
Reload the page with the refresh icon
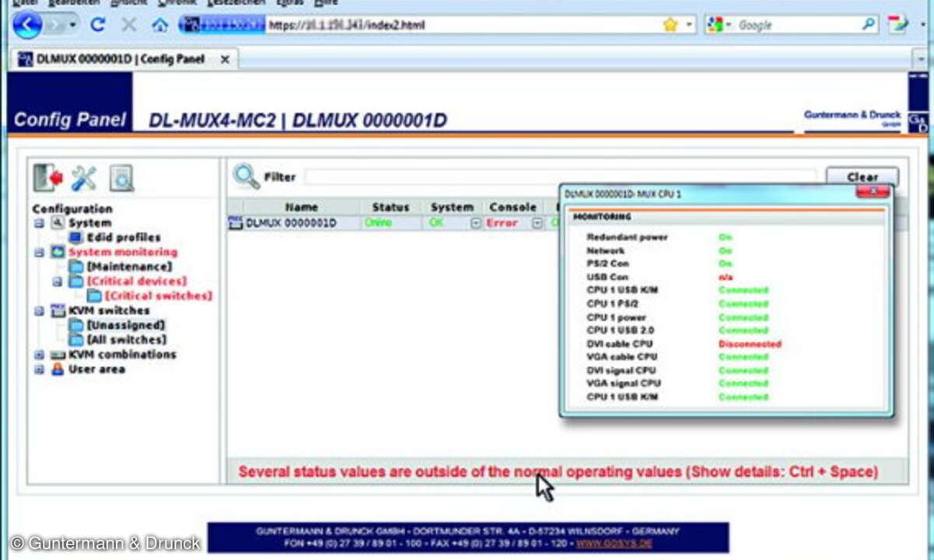(97, 25)
